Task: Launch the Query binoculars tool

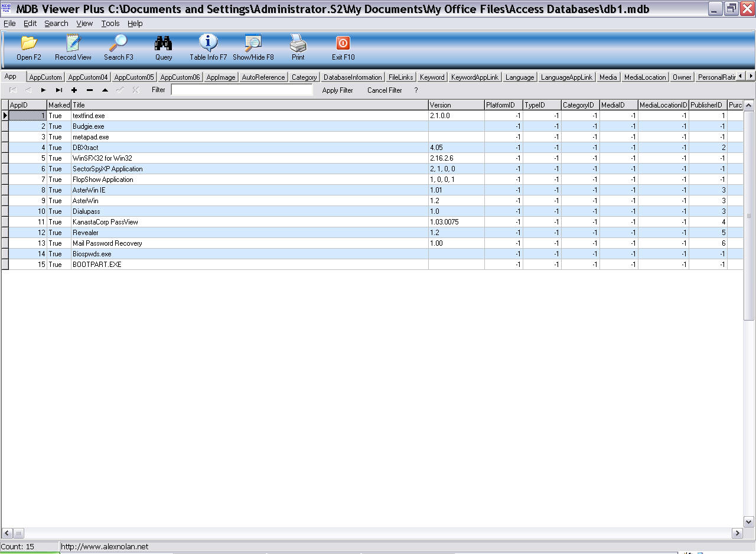Action: (164, 48)
